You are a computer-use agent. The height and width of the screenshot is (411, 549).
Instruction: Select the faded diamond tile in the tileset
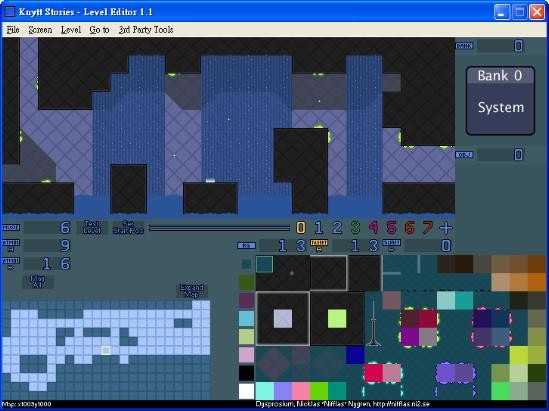274,364
